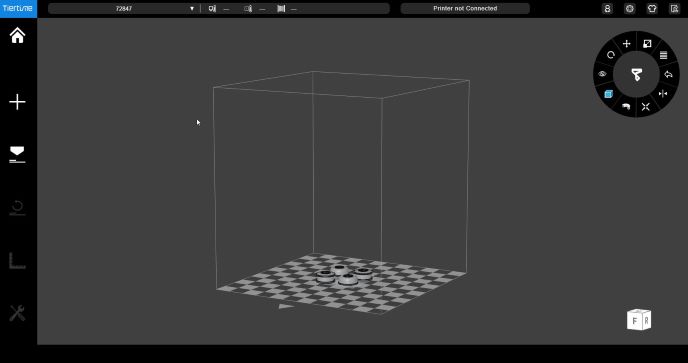The image size is (688, 363).
Task: Open the printer selection dropdown 72847
Action: (123, 8)
